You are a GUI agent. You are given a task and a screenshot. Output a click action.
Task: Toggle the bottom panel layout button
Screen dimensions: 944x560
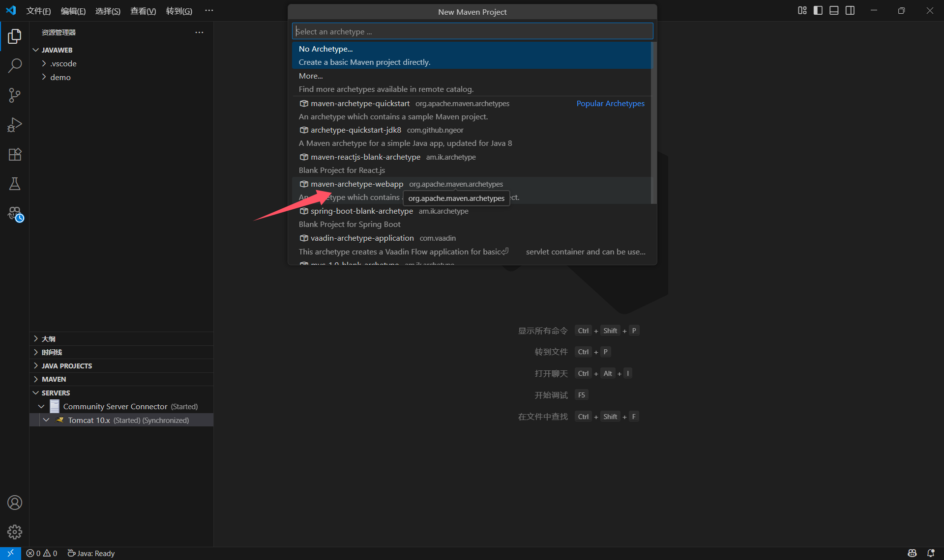click(834, 10)
